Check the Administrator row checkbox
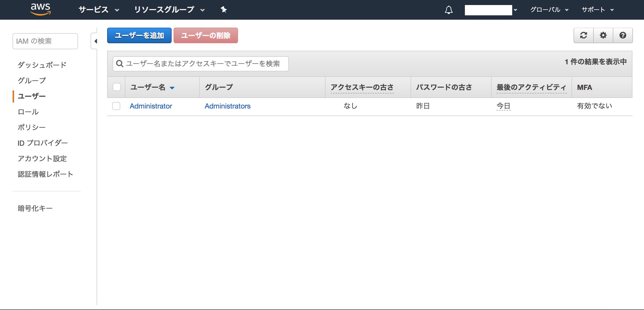Viewport: 644px width, 310px height. coord(116,106)
